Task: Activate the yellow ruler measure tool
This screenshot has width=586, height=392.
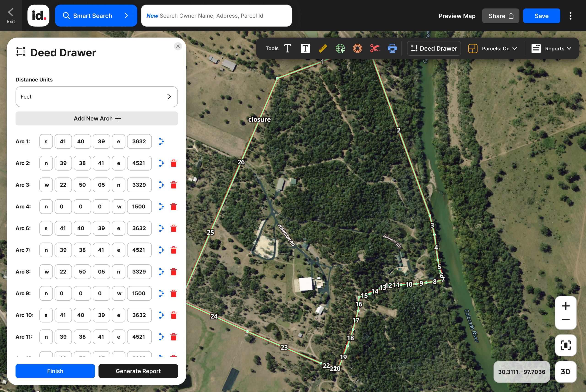Action: point(323,48)
